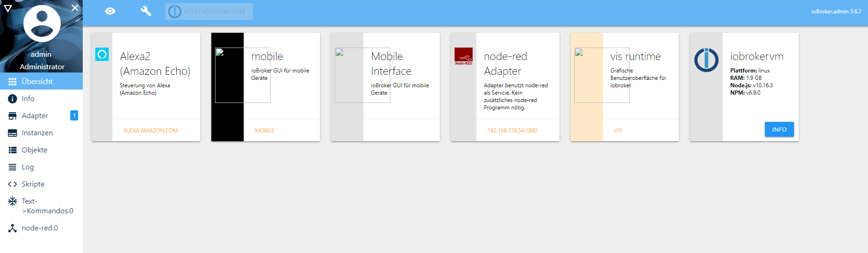The width and height of the screenshot is (868, 253).
Task: Open the Adapter menu item
Action: point(41,115)
